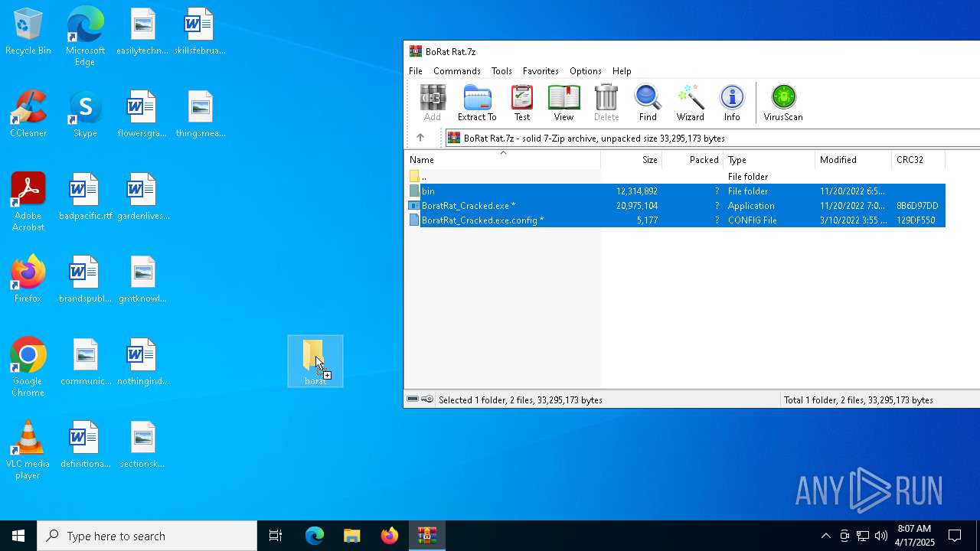The height and width of the screenshot is (551, 980).
Task: Select the sectionsk... desktop file
Action: [x=142, y=445]
